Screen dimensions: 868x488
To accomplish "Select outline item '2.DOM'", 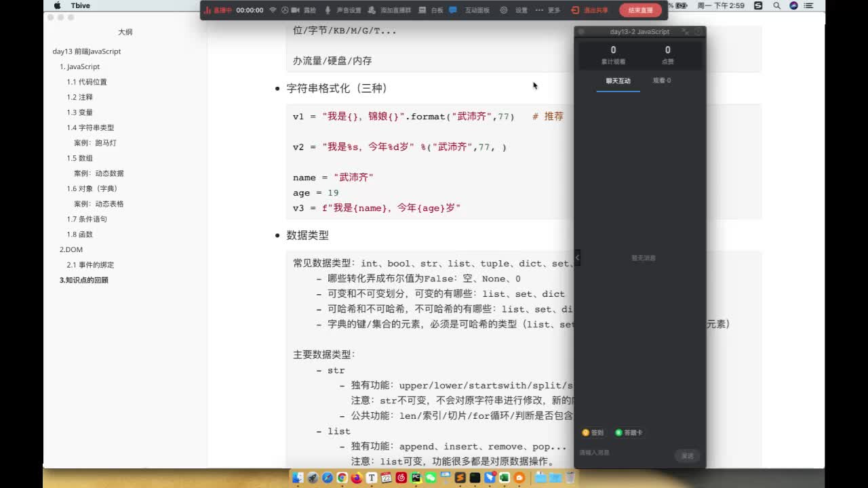I will (x=71, y=249).
